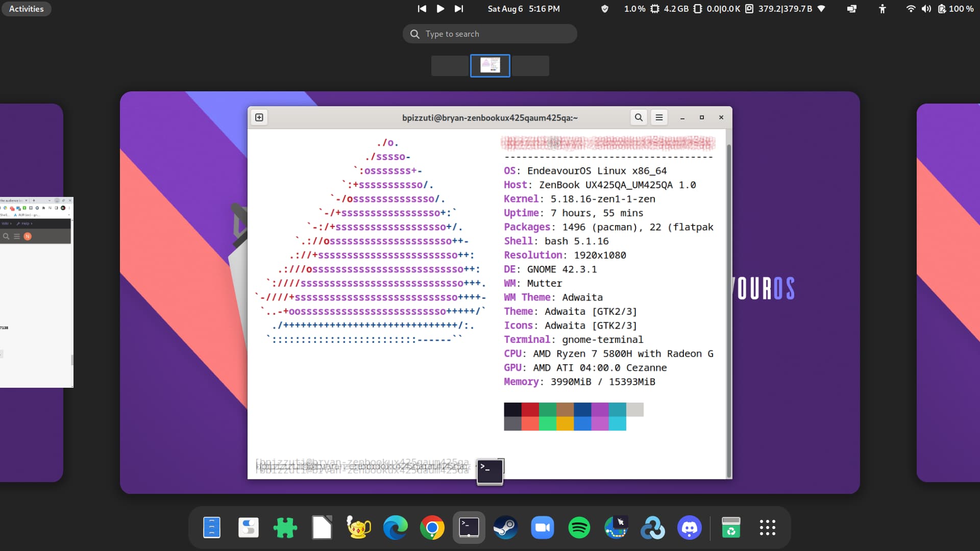Click the Terminal icon in the dock
980x551 pixels.
click(x=469, y=528)
